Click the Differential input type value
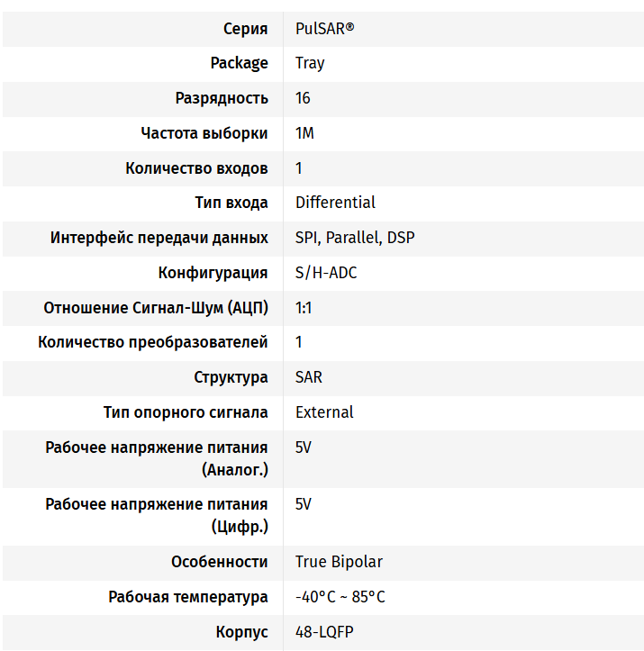Screen dimensions: 644x651 click(x=335, y=203)
